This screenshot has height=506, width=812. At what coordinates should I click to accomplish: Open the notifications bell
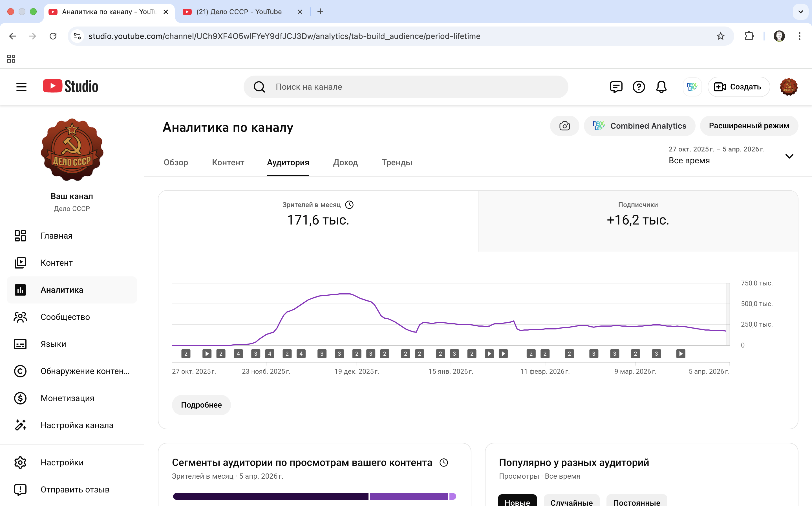tap(661, 87)
